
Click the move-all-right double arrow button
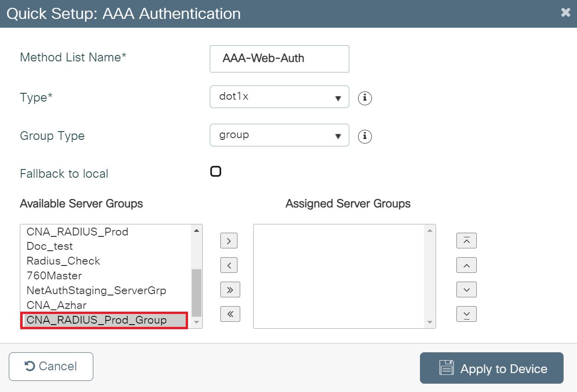[x=230, y=289]
